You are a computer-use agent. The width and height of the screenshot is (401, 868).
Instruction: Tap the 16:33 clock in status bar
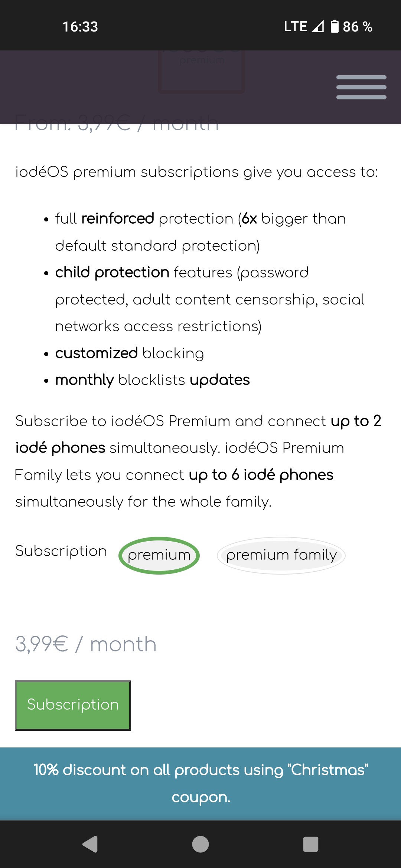[80, 27]
